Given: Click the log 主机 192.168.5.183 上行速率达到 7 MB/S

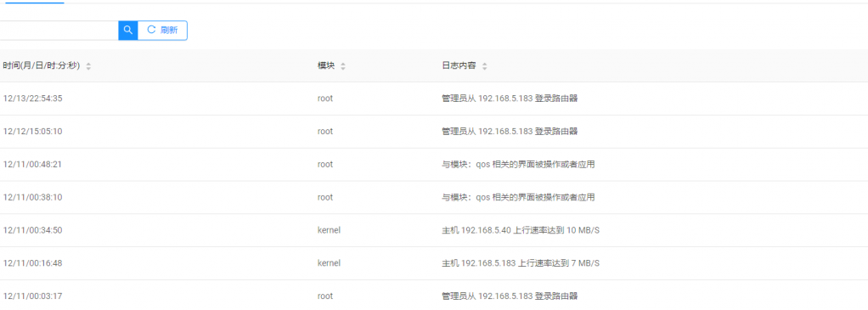Looking at the screenshot, I should (521, 263).
